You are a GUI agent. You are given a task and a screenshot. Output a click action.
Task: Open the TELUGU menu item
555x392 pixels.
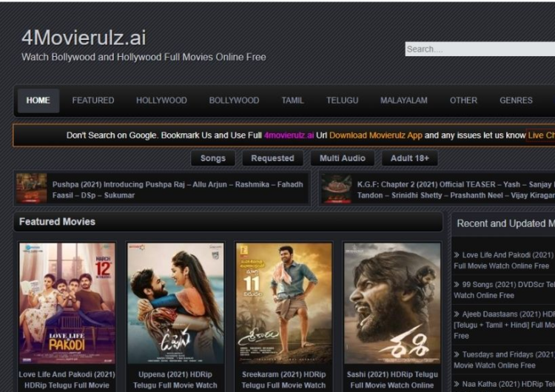pyautogui.click(x=343, y=101)
